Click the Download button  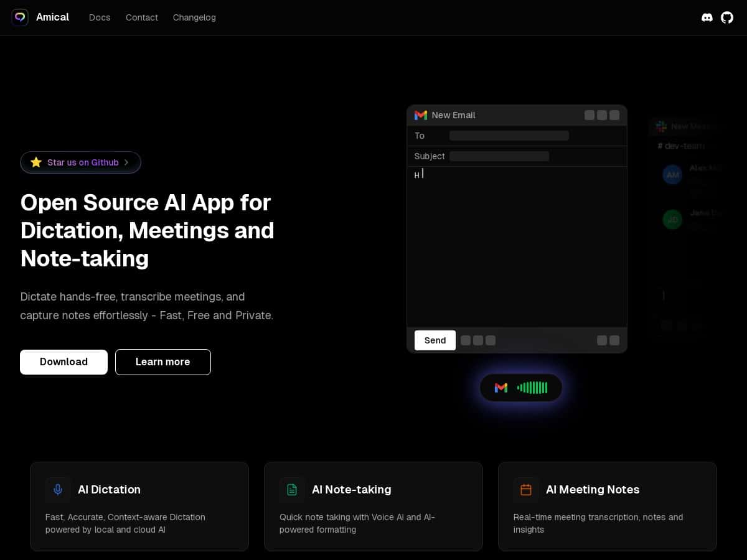click(x=63, y=362)
